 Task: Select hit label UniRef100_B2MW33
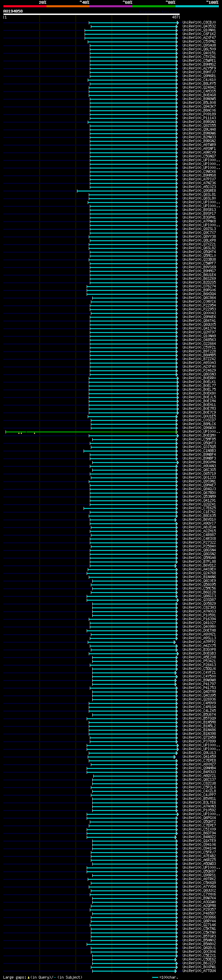199,137
